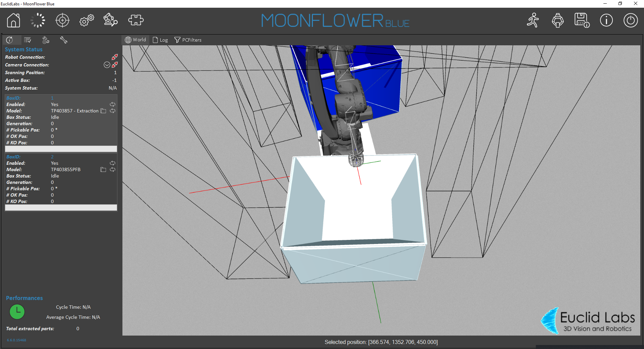Click the Selected position status text
This screenshot has height=349, width=644.
[381, 342]
